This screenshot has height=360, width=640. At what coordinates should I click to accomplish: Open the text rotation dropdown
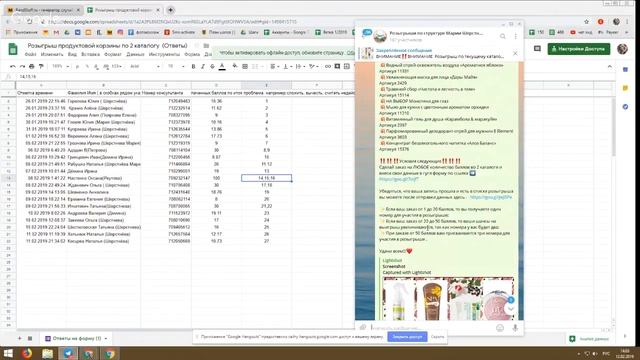point(313,67)
